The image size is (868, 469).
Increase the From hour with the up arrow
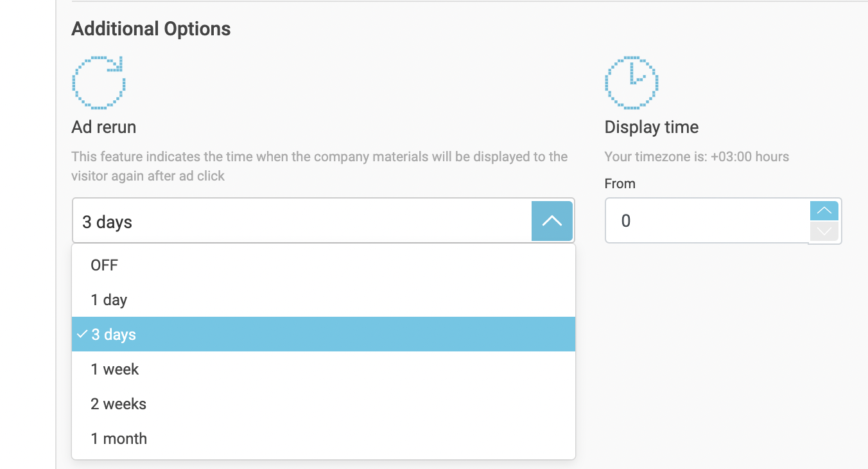(x=824, y=211)
